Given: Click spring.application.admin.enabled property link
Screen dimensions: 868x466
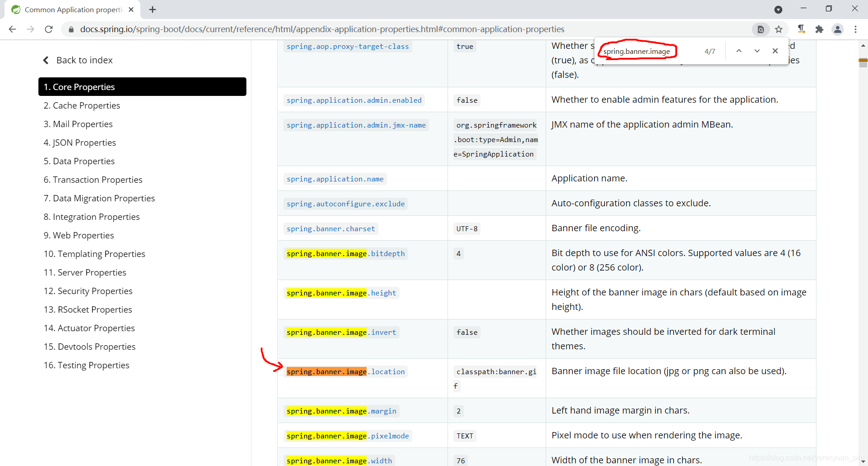Looking at the screenshot, I should point(354,100).
